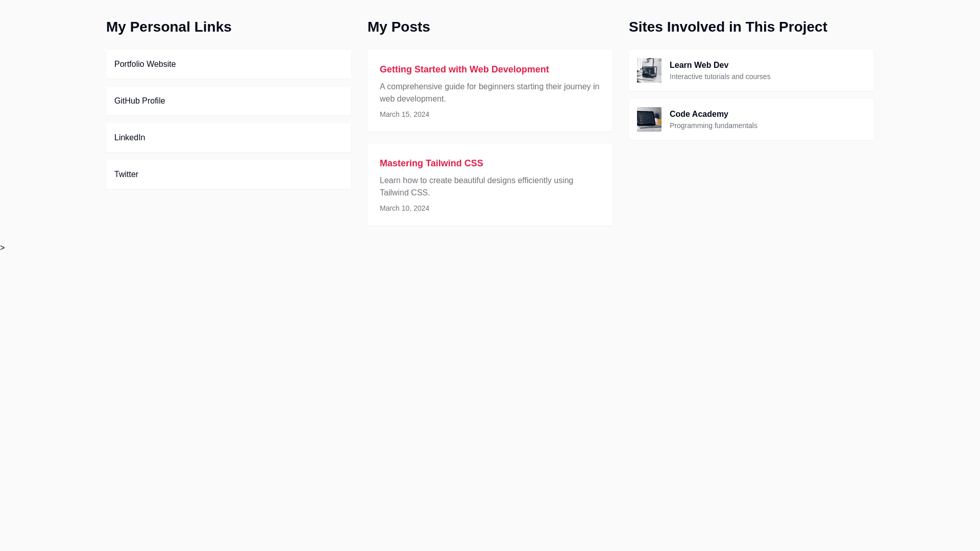
Task: Click the My Personal Links heading
Action: click(168, 27)
